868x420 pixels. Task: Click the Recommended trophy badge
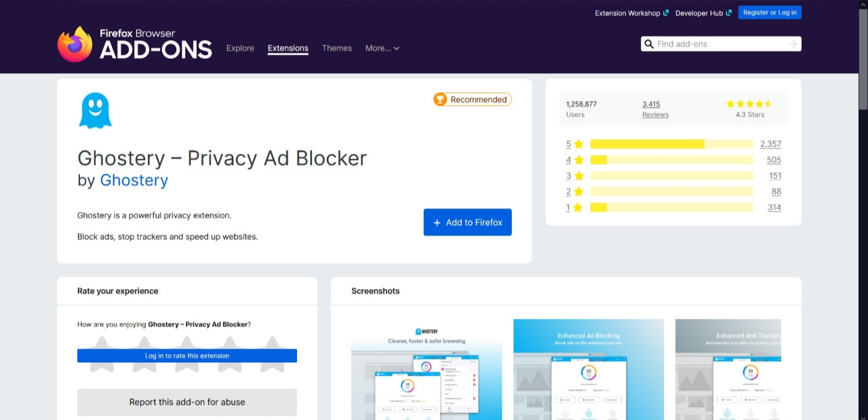[x=473, y=100]
